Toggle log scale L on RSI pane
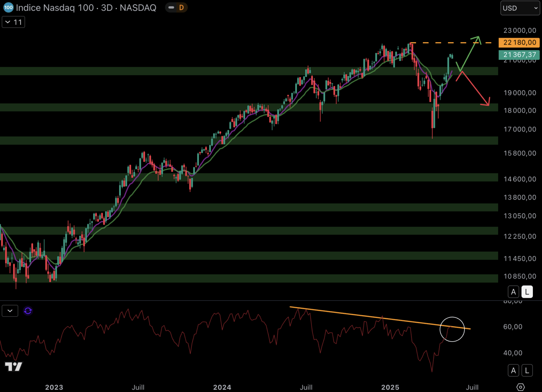 click(x=527, y=370)
